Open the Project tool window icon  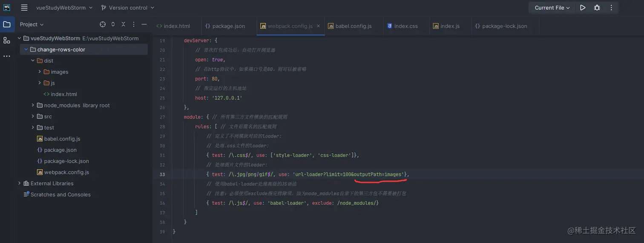point(7,24)
